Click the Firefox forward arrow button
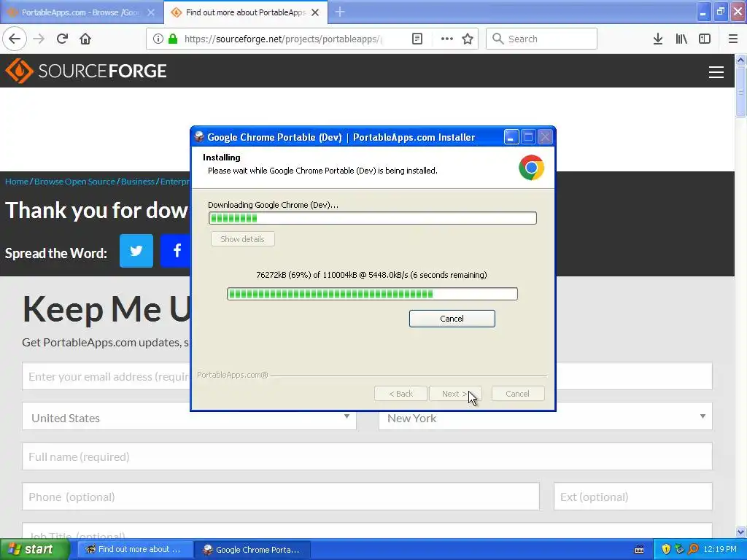 pyautogui.click(x=39, y=39)
